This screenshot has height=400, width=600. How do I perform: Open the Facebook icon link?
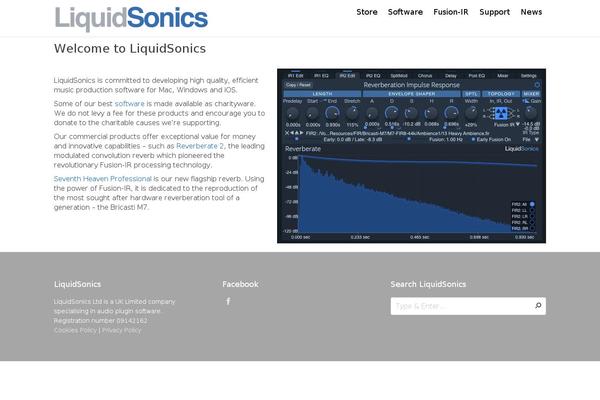[x=228, y=302]
